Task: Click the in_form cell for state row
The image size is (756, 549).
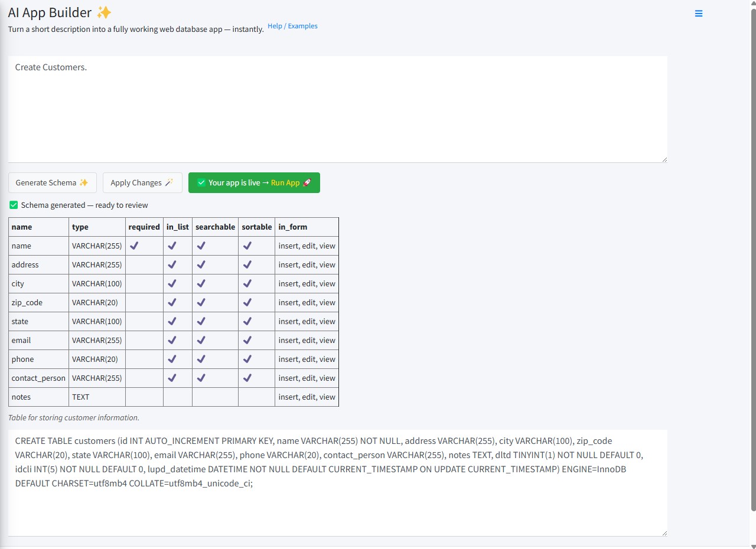Action: [307, 321]
